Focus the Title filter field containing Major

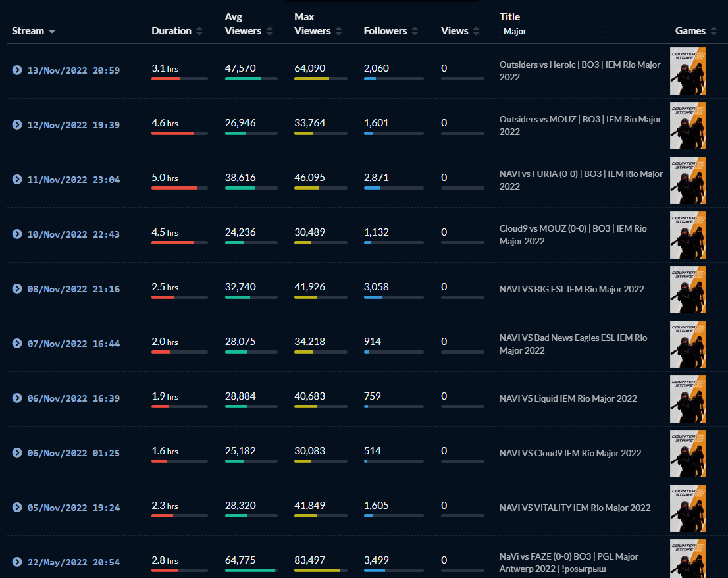point(552,32)
